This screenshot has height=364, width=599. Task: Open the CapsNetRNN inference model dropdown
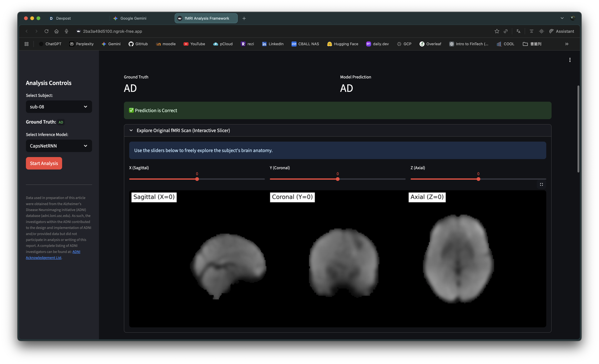coord(59,146)
